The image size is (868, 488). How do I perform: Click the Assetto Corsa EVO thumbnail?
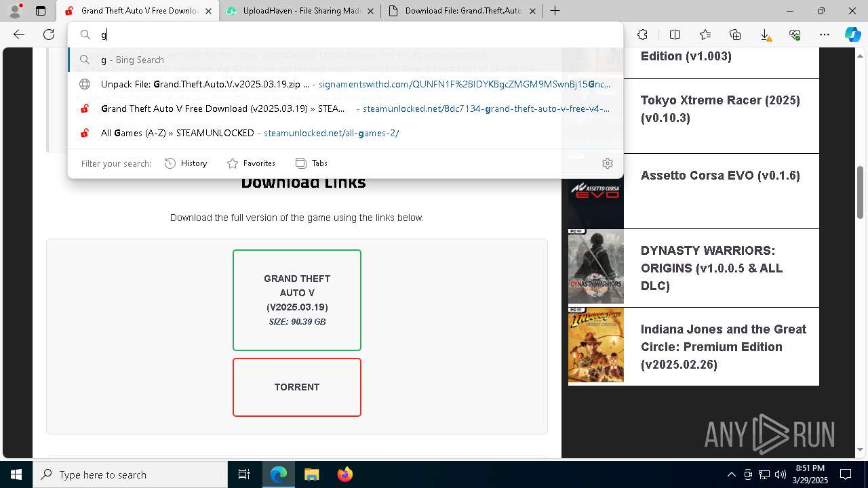(596, 191)
